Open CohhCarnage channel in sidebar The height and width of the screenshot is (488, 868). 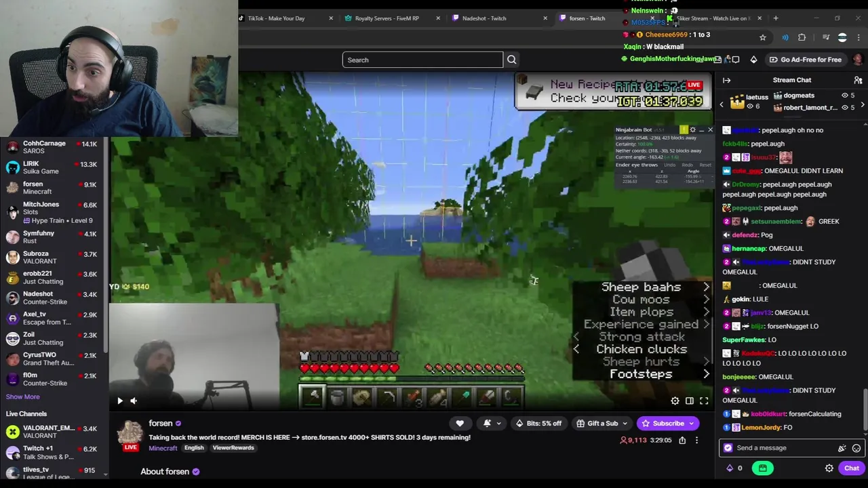pos(52,147)
